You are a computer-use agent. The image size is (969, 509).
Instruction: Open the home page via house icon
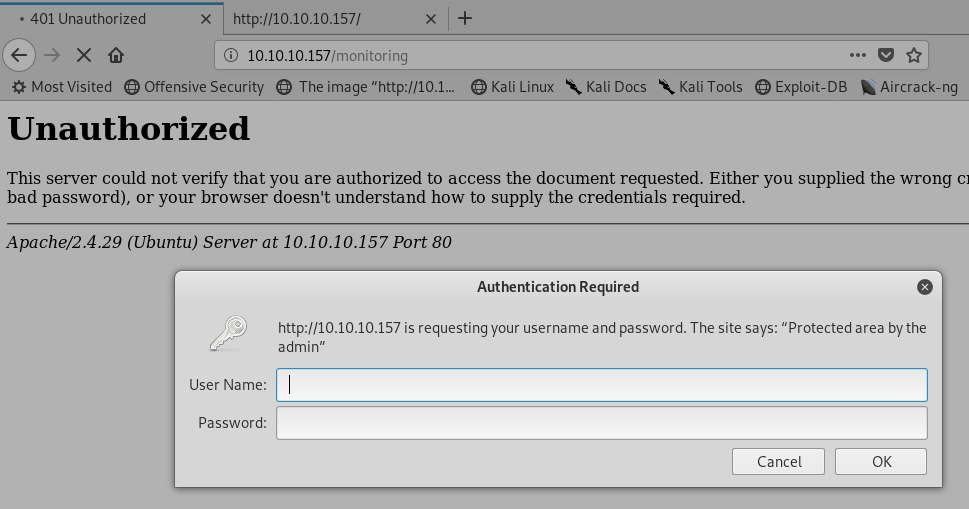pos(116,56)
